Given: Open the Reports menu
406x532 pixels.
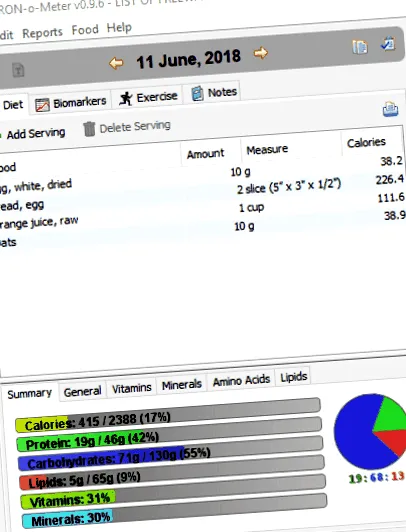Looking at the screenshot, I should [42, 33].
